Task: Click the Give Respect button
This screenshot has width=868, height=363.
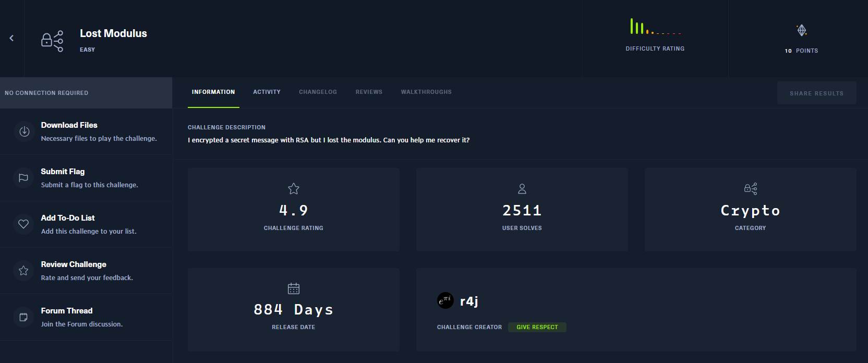Action: pyautogui.click(x=537, y=327)
